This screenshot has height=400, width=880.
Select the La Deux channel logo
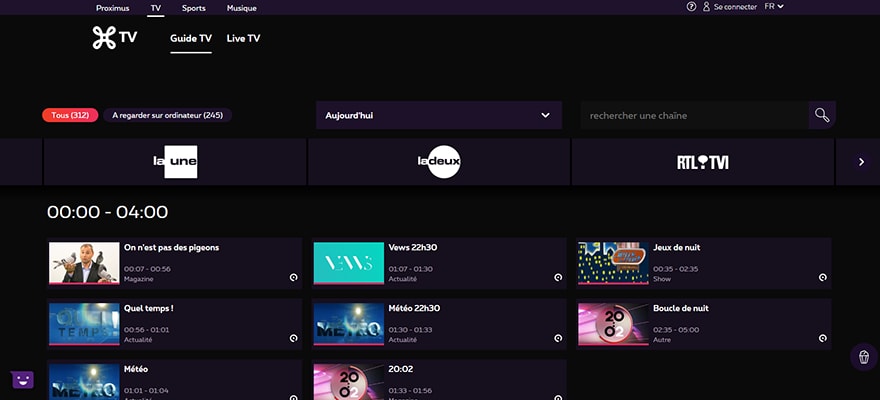[439, 162]
